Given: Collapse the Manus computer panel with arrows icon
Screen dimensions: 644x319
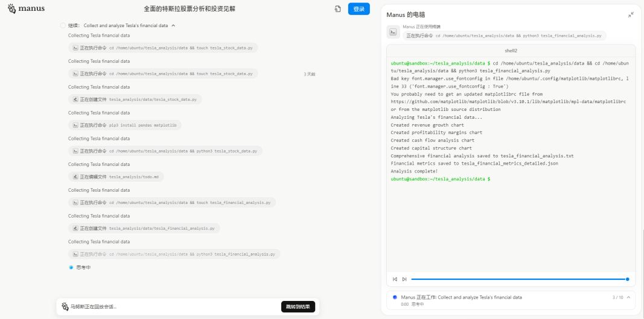Looking at the screenshot, I should click(631, 15).
